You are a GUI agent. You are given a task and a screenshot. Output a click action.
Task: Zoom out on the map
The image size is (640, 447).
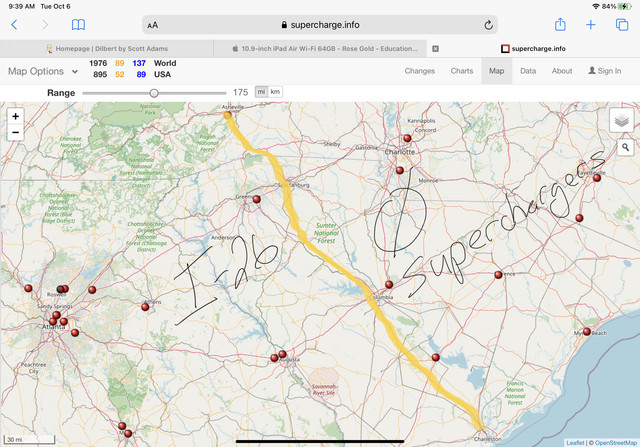pos(16,132)
